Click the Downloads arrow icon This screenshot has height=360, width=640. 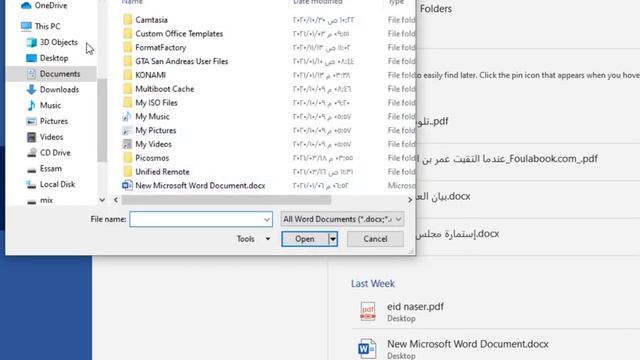(31, 89)
